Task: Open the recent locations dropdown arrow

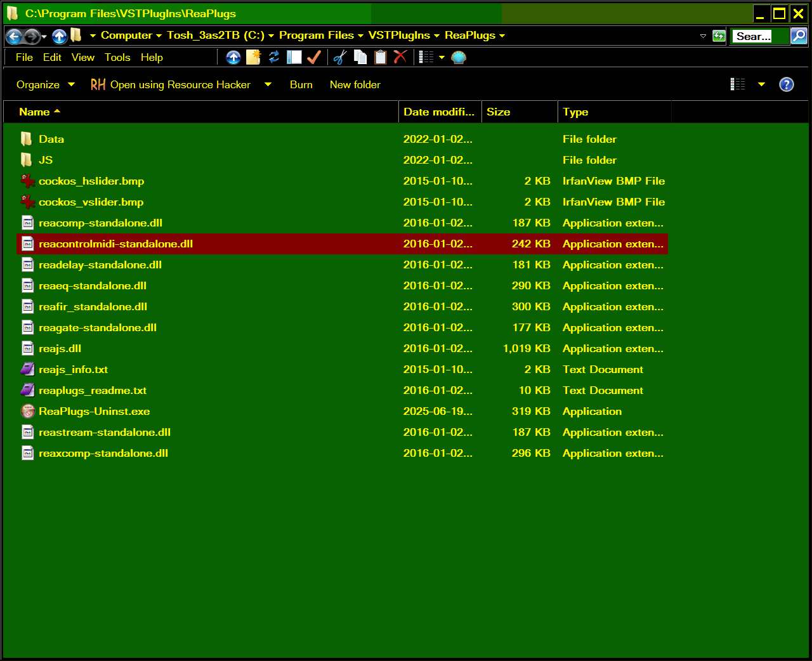Action: click(x=44, y=37)
